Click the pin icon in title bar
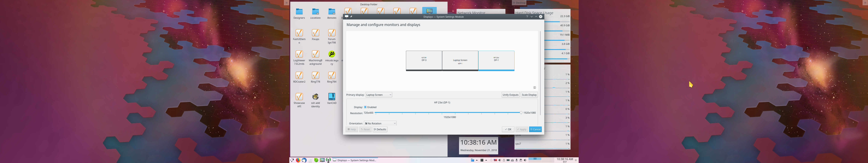The width and height of the screenshot is (868, 163). 351,17
